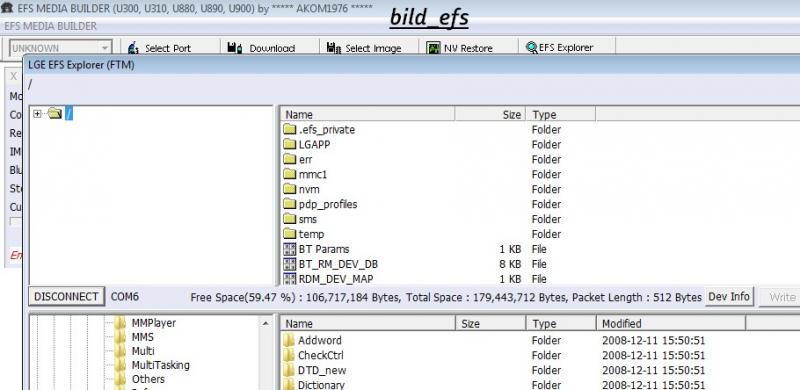Click the Addword folder icon
The image size is (800, 390).
click(289, 340)
